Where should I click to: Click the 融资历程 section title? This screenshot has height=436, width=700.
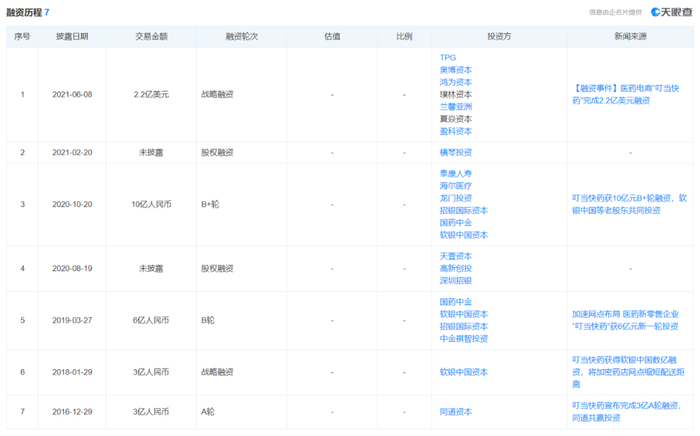pyautogui.click(x=24, y=12)
